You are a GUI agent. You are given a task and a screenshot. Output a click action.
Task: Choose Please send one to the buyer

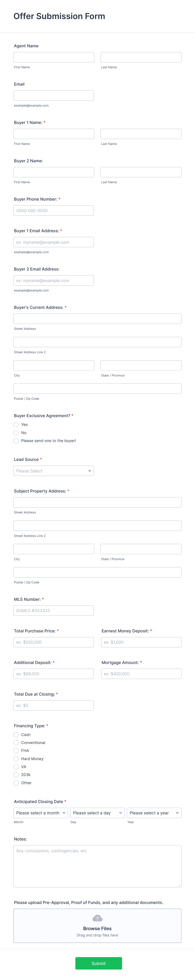click(16, 441)
